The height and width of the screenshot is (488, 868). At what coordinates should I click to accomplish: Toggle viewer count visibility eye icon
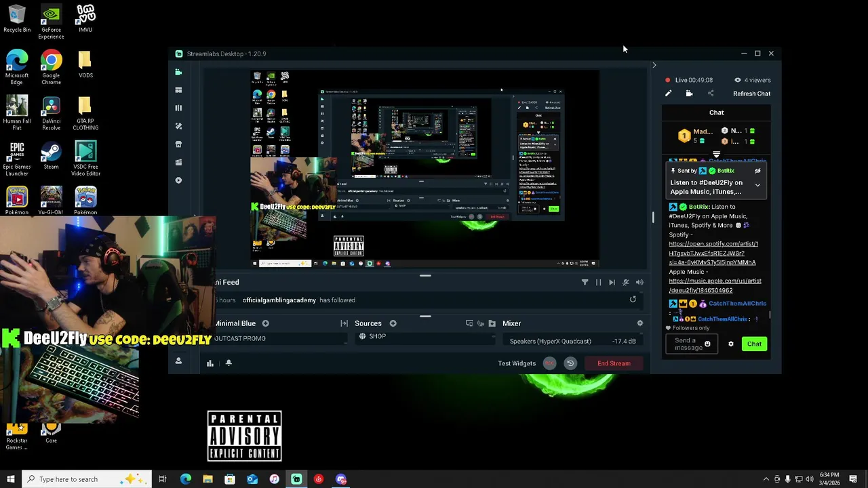[738, 80]
